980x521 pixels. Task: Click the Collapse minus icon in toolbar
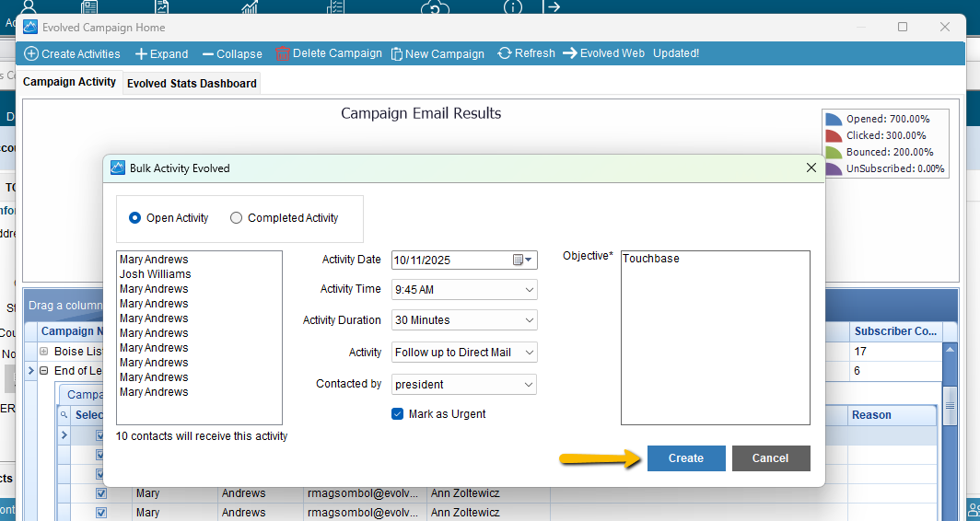pos(207,54)
